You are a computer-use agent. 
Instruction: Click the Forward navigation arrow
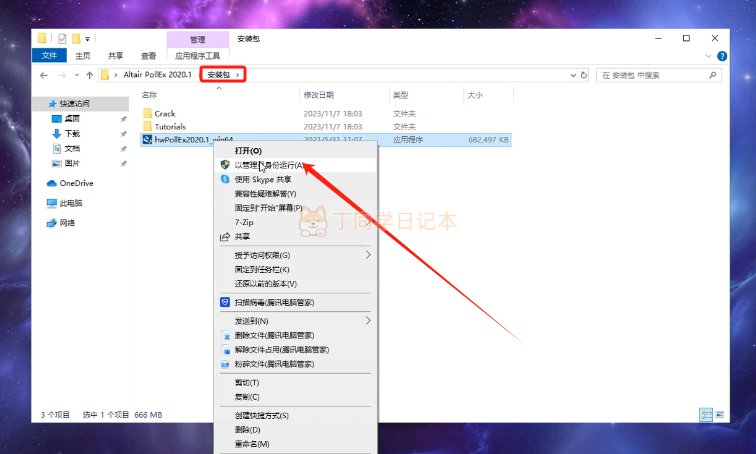pos(62,75)
